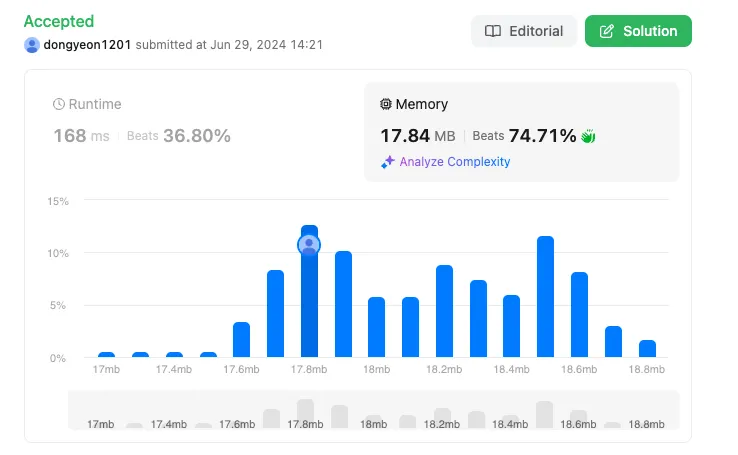The image size is (738, 455).
Task: Click the Editorial book icon
Action: [493, 31]
